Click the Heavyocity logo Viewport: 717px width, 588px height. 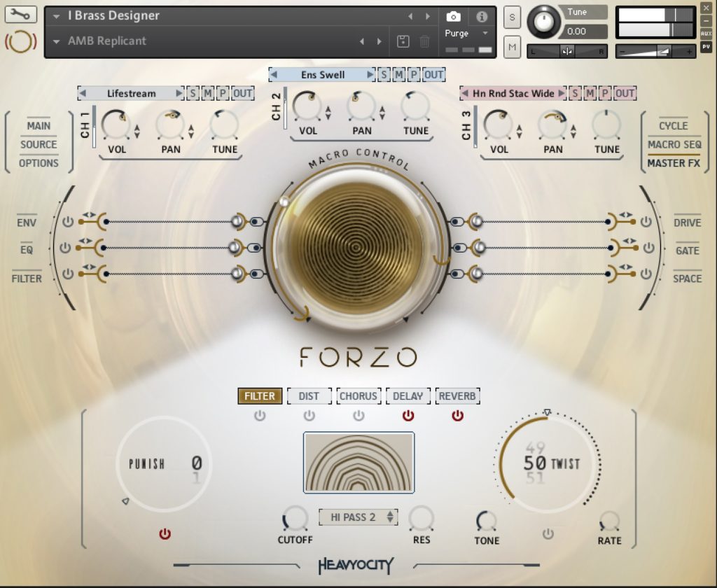click(356, 566)
